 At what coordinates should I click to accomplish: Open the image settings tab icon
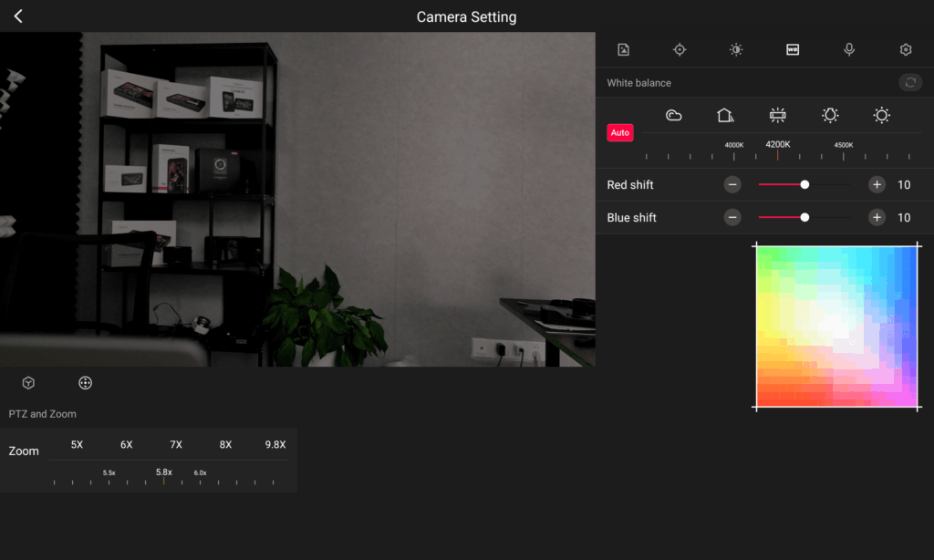[623, 49]
